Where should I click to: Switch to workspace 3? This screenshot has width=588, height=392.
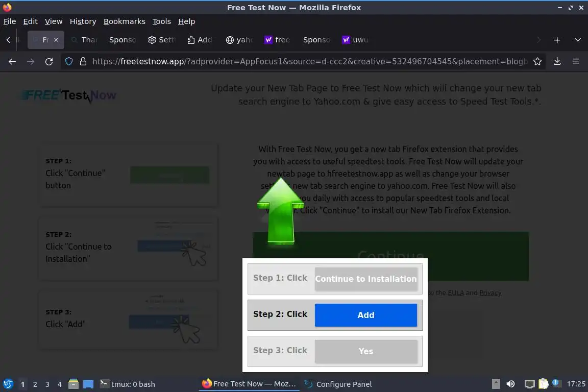[x=47, y=384]
